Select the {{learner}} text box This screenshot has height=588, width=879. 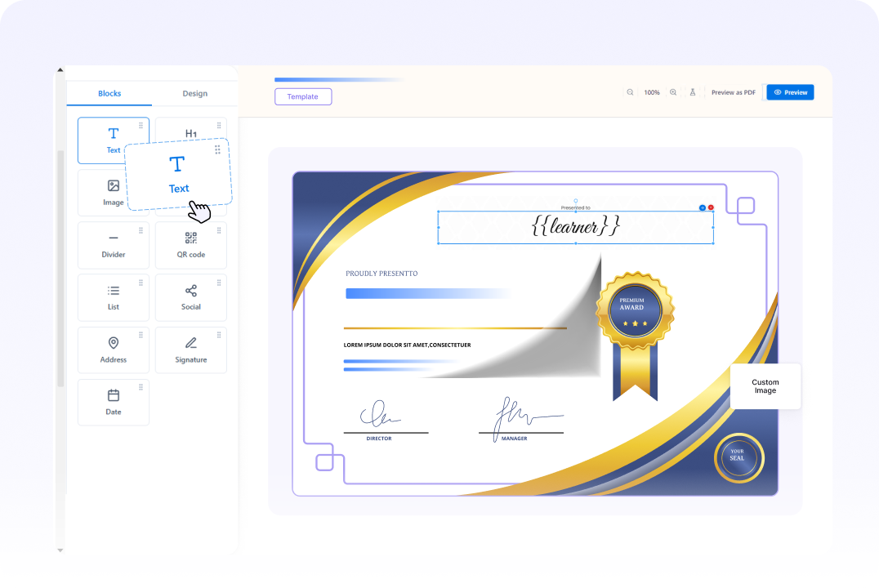[576, 227]
